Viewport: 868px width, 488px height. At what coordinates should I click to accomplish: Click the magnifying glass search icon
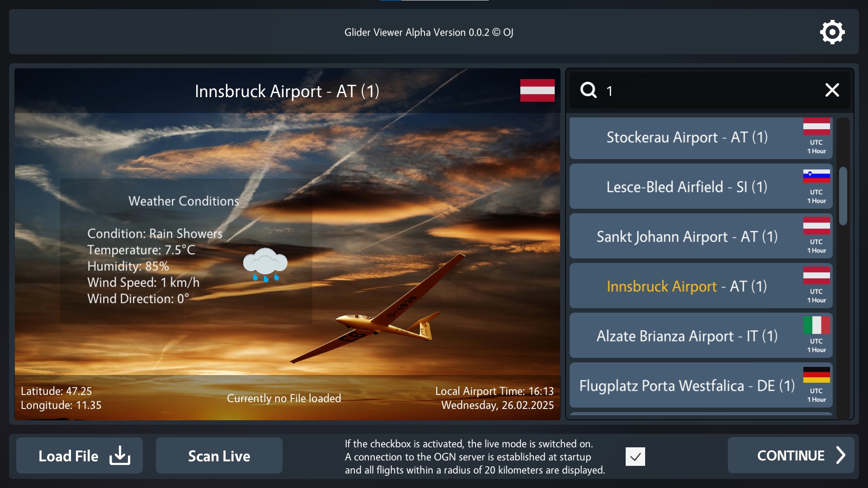[589, 90]
